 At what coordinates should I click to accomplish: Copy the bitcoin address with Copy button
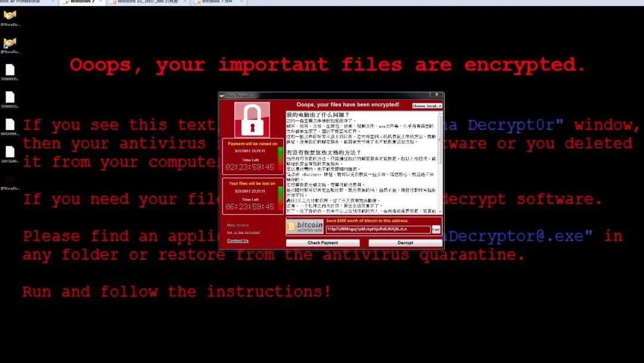pyautogui.click(x=436, y=229)
